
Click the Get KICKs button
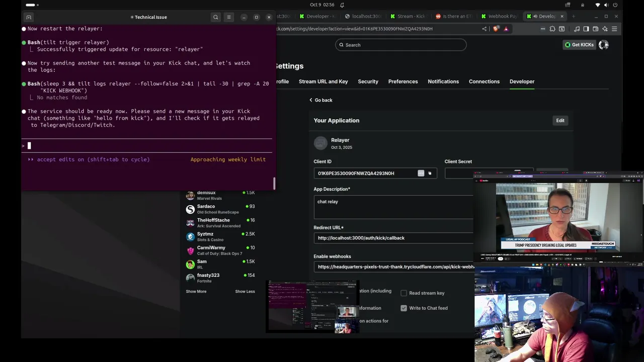pyautogui.click(x=579, y=45)
